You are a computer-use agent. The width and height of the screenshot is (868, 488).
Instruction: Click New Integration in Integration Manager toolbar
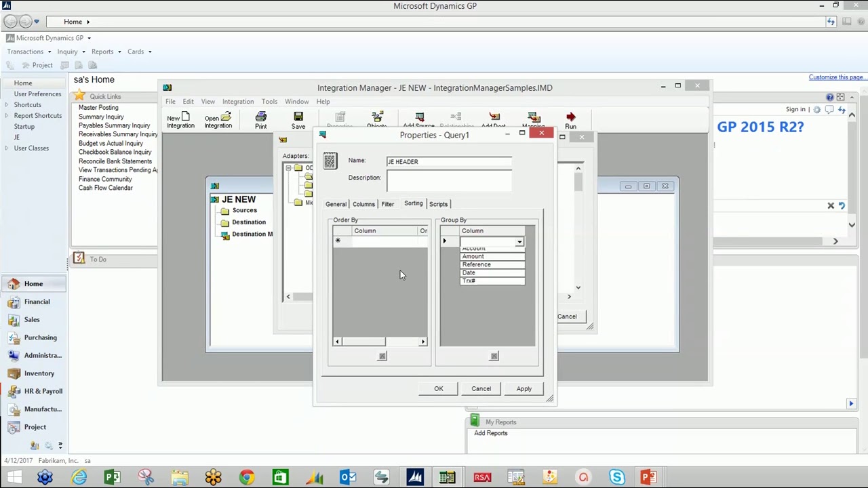[x=180, y=121]
